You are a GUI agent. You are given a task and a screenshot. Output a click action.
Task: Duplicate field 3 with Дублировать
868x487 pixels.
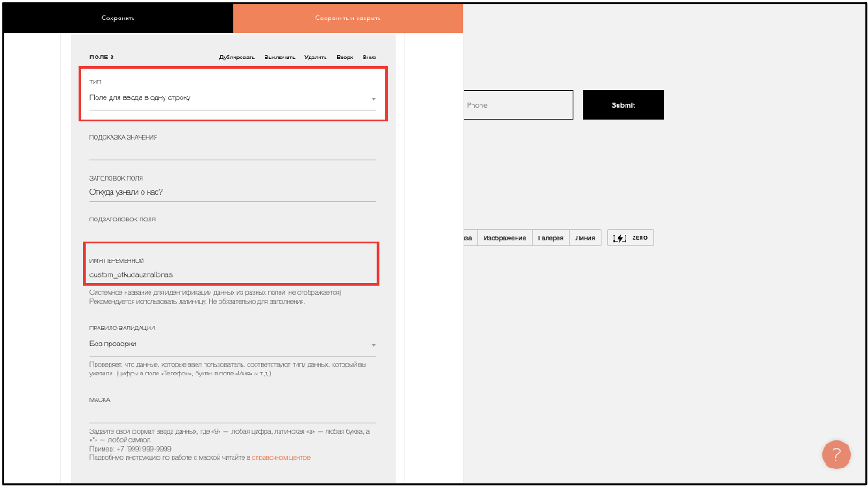(x=237, y=57)
